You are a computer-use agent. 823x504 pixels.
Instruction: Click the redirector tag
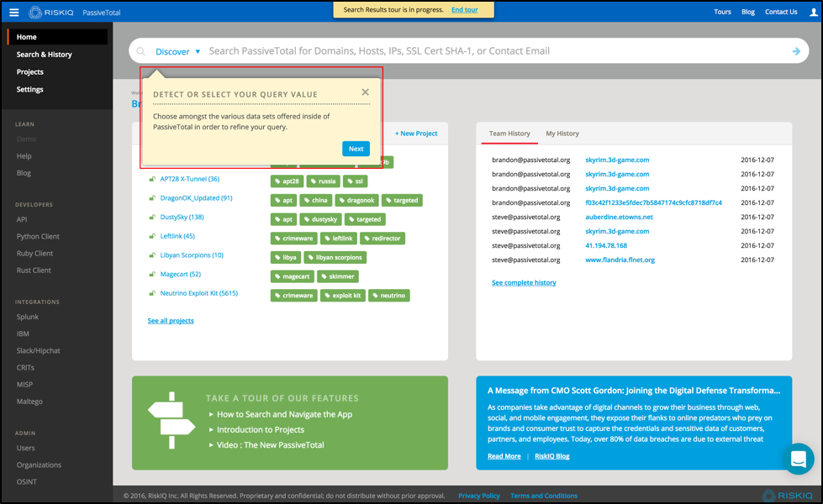382,239
